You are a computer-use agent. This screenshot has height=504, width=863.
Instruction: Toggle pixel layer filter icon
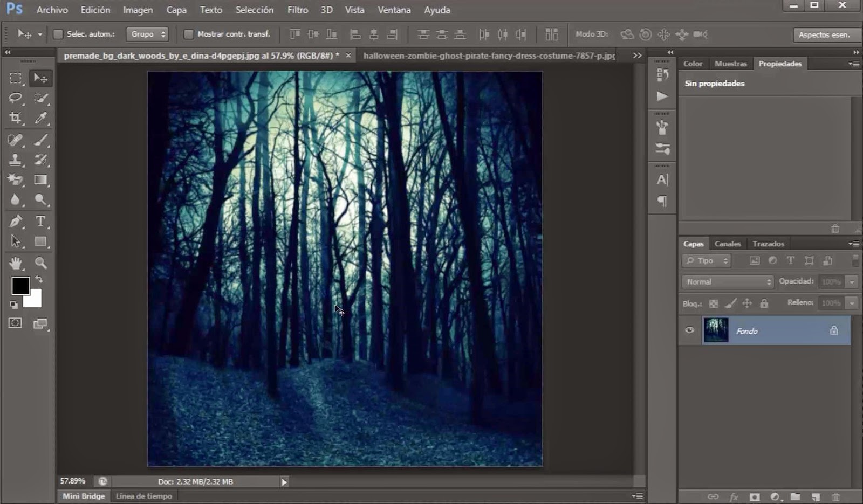[755, 260]
